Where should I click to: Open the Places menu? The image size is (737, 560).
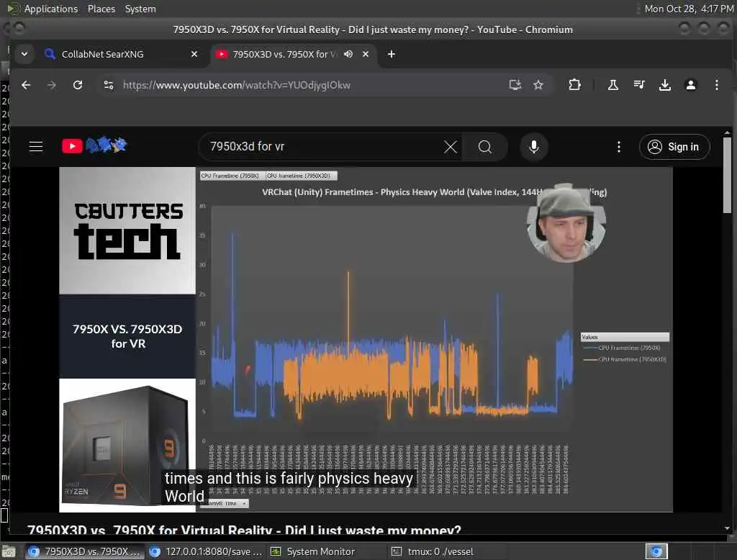point(101,9)
